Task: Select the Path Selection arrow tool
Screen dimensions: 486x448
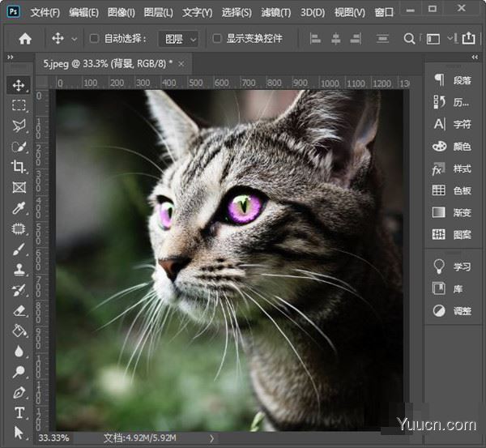Action: point(19,433)
